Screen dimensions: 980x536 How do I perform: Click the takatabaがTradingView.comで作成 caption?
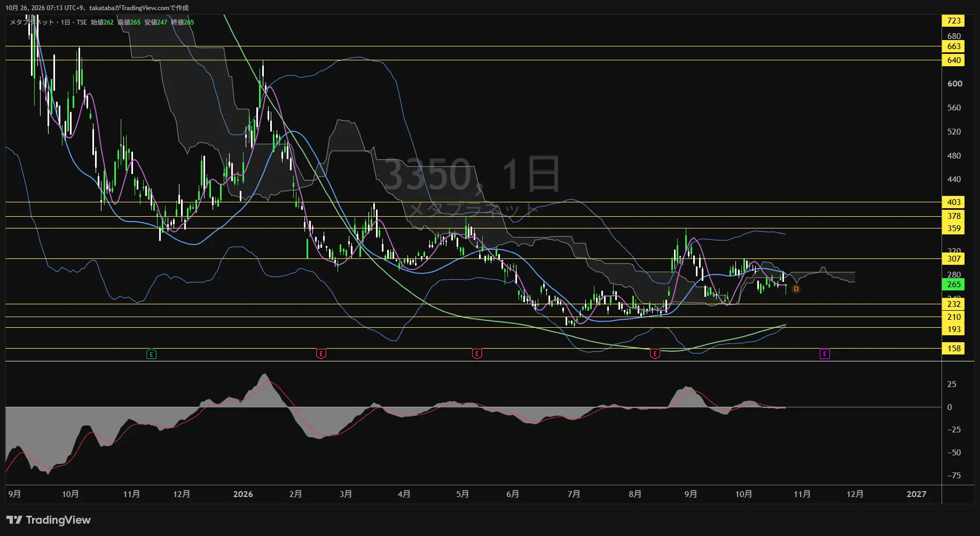pos(139,8)
